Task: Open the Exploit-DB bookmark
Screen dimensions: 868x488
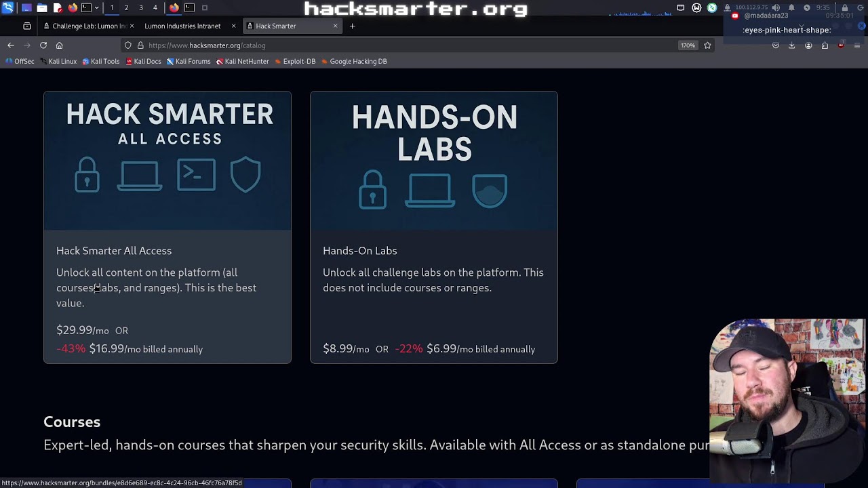Action: [295, 61]
